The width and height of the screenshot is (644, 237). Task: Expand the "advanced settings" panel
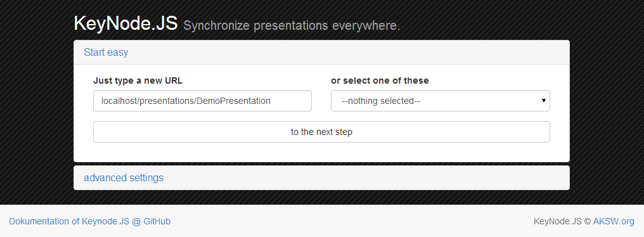tap(124, 178)
